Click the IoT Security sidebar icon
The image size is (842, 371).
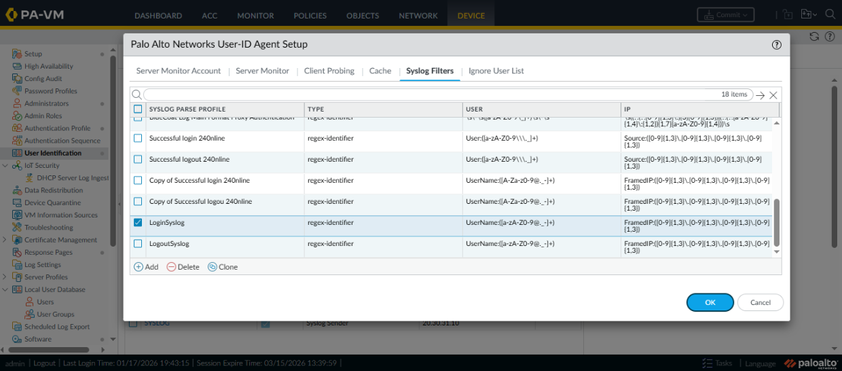pyautogui.click(x=18, y=165)
